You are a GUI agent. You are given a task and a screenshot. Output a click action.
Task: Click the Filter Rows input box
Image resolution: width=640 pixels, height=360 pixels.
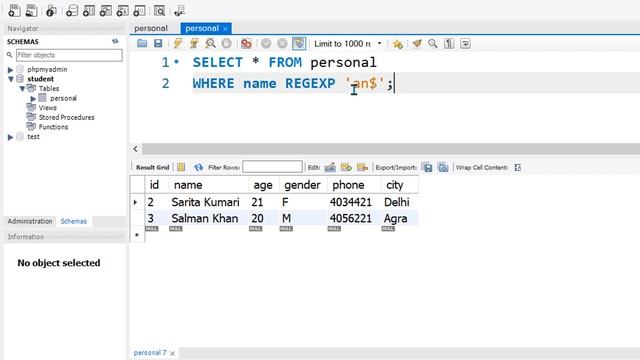coord(272,167)
